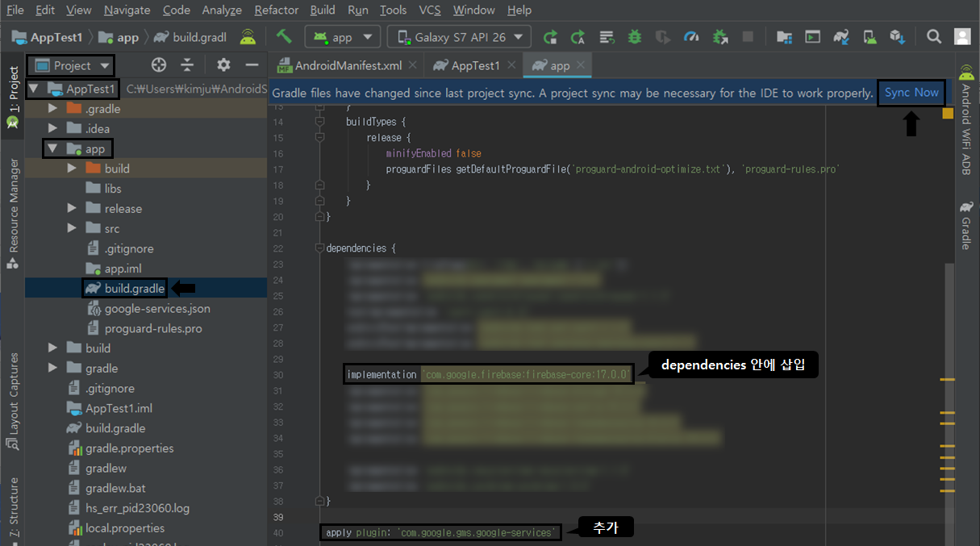This screenshot has height=546, width=980.
Task: Select build.gradle under the app folder
Action: pyautogui.click(x=125, y=288)
